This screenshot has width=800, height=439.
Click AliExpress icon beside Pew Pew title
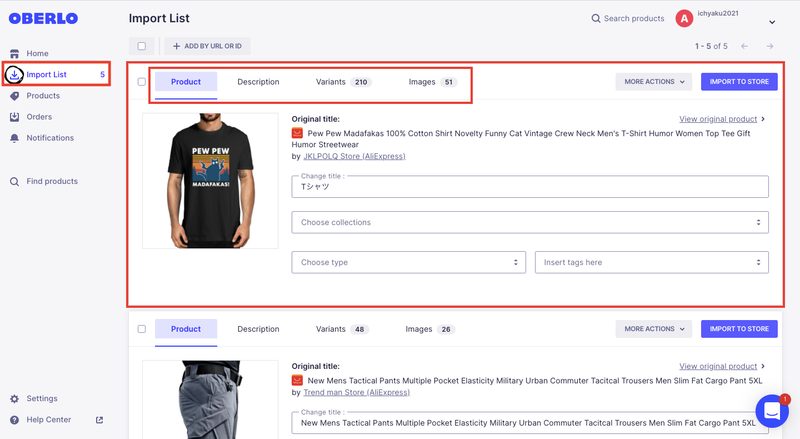point(297,133)
